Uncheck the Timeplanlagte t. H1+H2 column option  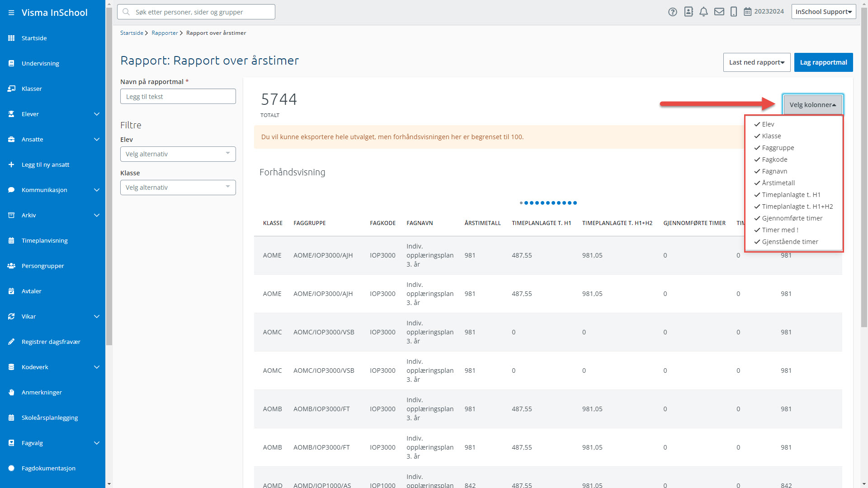(793, 206)
